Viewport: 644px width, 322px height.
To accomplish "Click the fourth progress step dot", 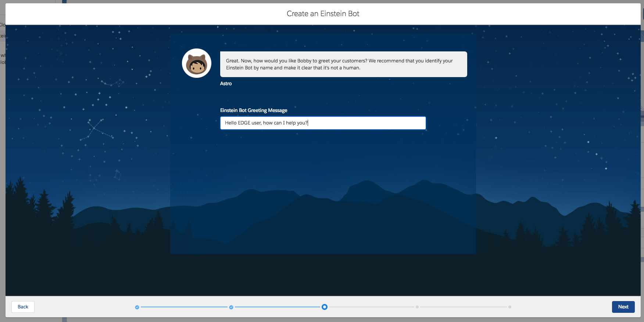I will click(417, 307).
